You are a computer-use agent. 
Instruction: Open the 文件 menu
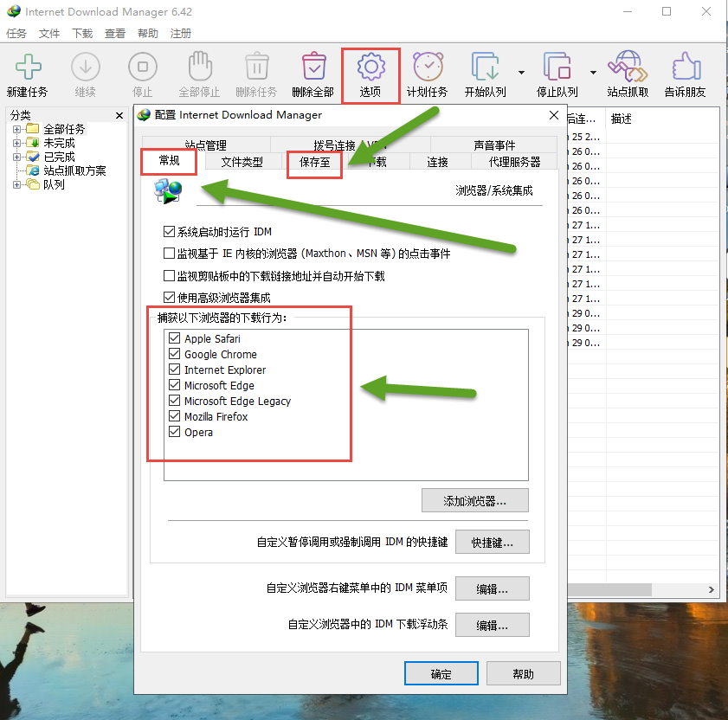pyautogui.click(x=49, y=34)
